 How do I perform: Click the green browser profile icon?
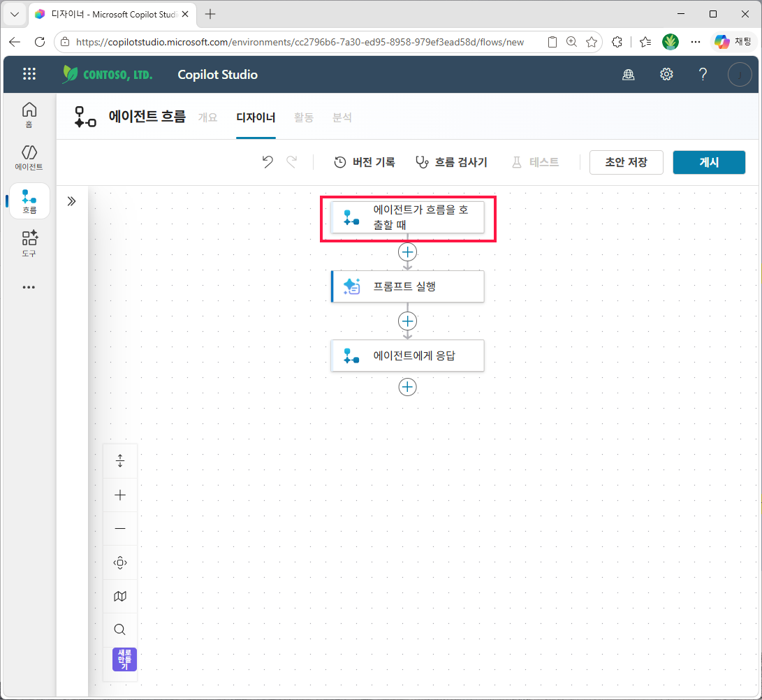(x=670, y=42)
